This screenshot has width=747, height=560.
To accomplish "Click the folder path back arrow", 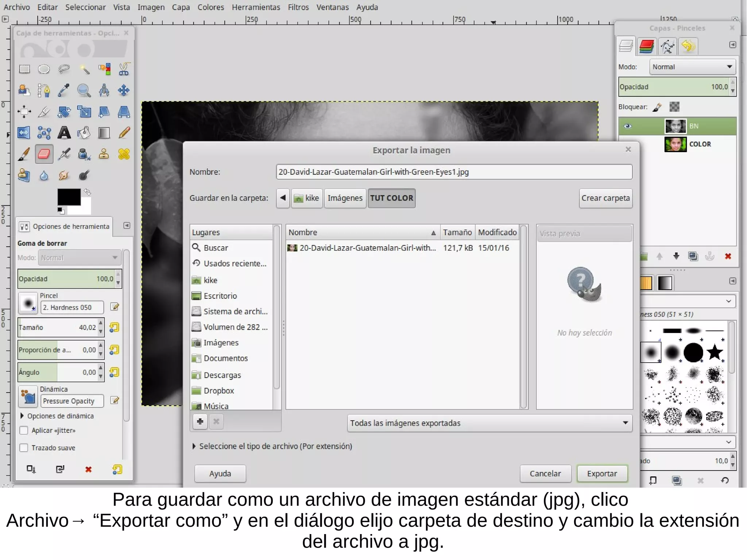I will (283, 198).
